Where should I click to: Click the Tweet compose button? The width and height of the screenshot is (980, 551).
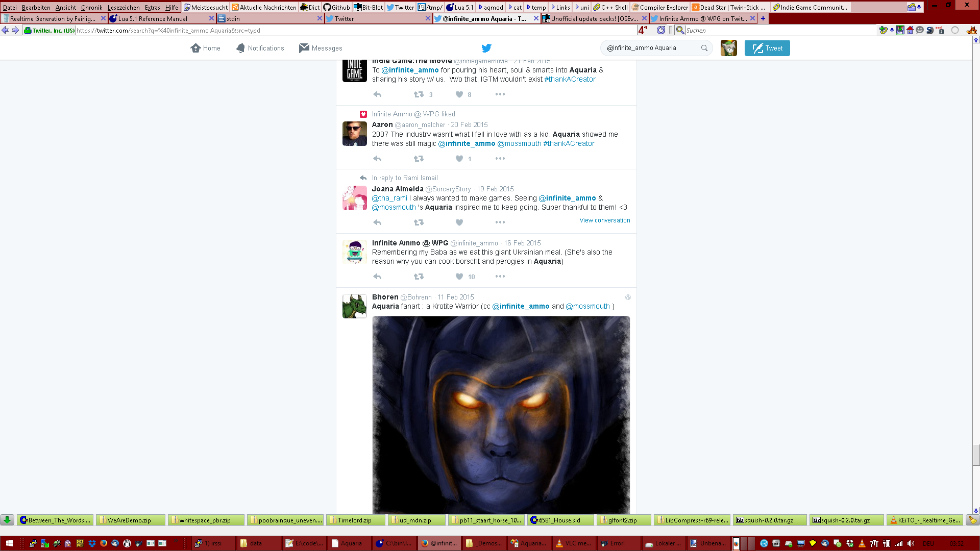(767, 48)
